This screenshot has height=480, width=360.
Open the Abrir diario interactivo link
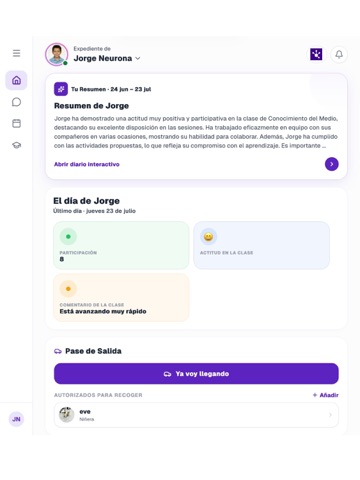pyautogui.click(x=87, y=164)
